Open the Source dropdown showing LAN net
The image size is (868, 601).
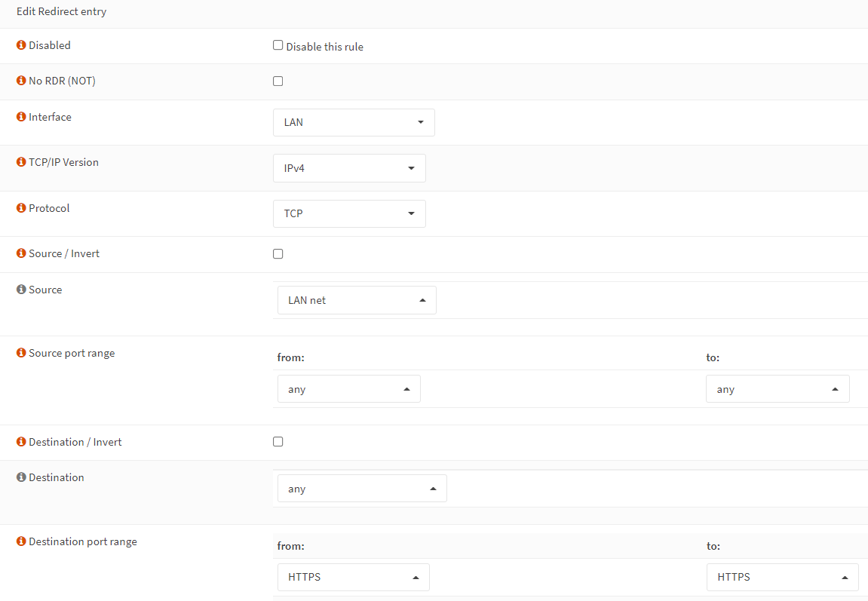357,300
